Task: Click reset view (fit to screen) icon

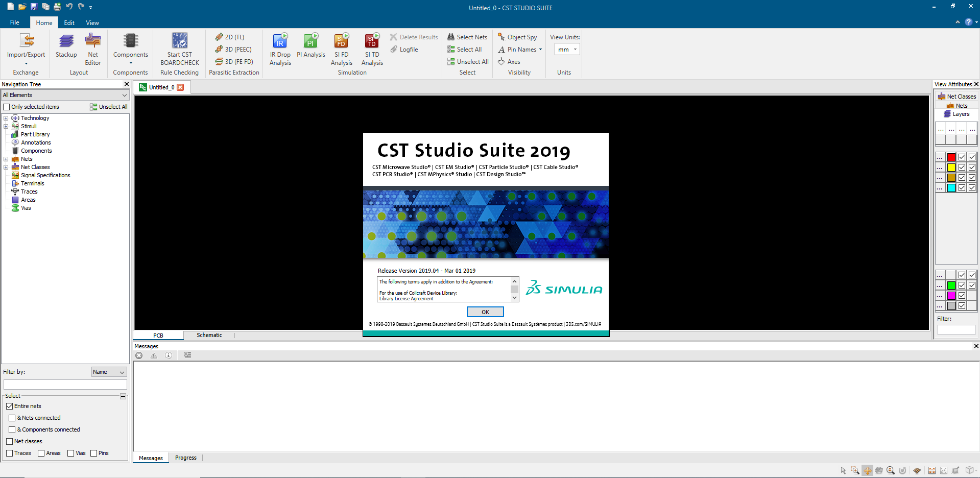Action: coord(932,470)
